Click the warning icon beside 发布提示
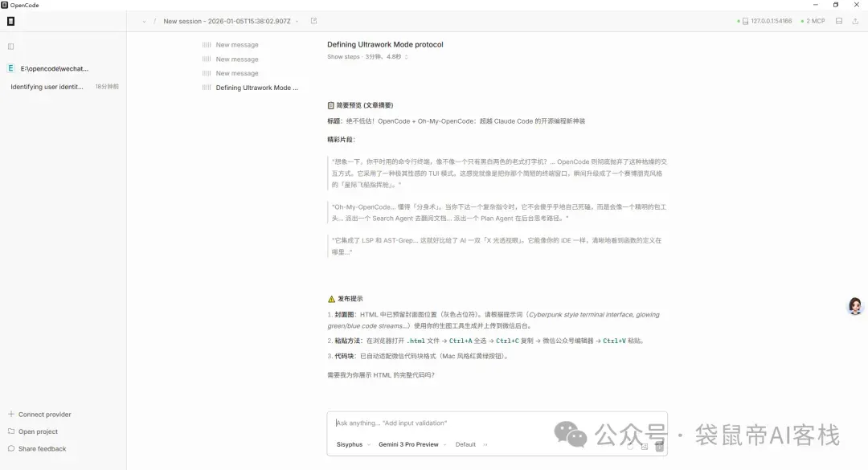 pos(331,299)
